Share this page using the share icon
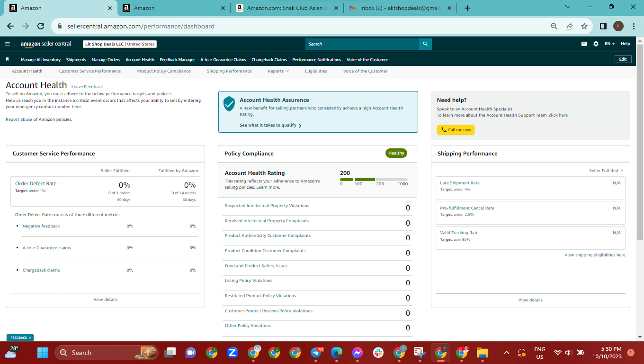 point(569,26)
